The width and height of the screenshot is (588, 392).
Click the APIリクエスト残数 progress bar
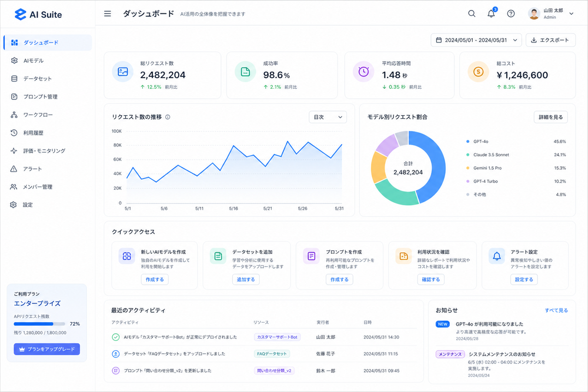click(x=39, y=324)
